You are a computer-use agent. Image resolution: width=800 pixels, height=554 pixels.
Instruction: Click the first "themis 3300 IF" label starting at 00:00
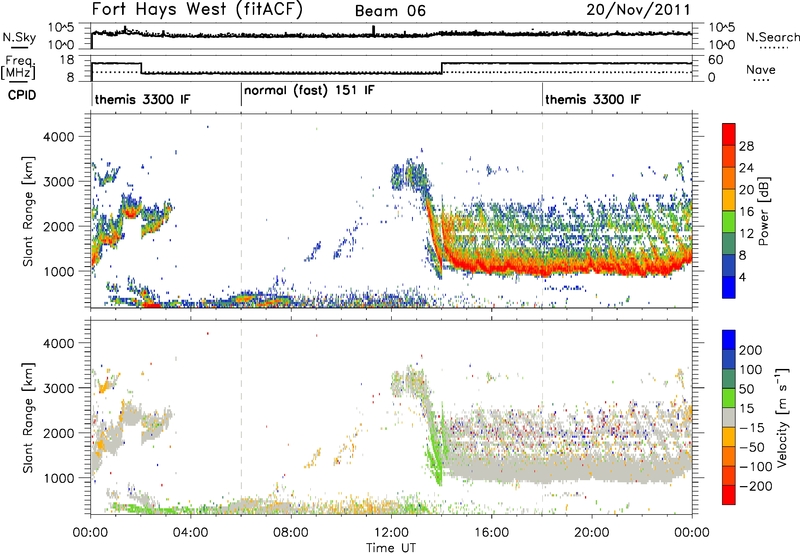[x=142, y=99]
